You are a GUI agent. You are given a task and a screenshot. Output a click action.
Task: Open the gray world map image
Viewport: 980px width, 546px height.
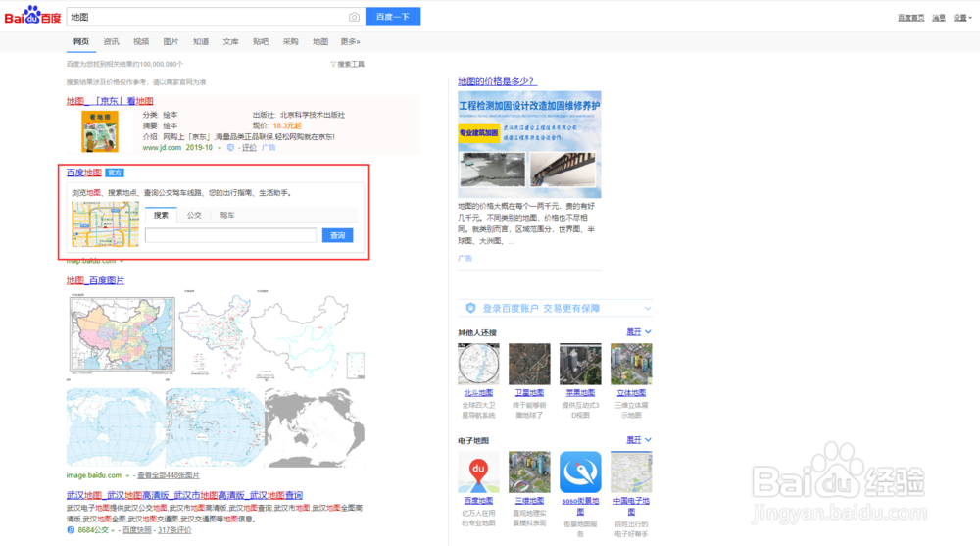tap(315, 427)
